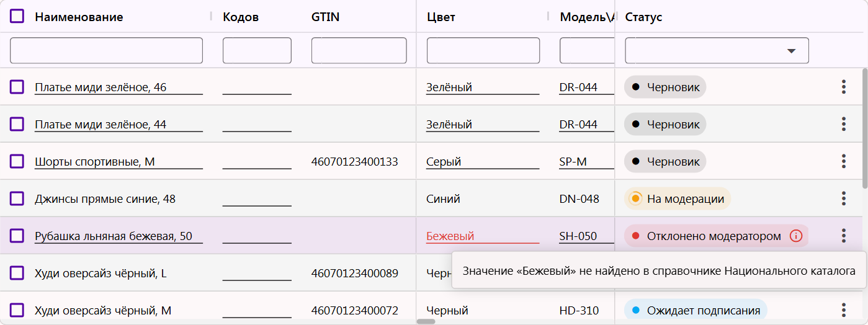Click the Статус column header

click(x=643, y=17)
